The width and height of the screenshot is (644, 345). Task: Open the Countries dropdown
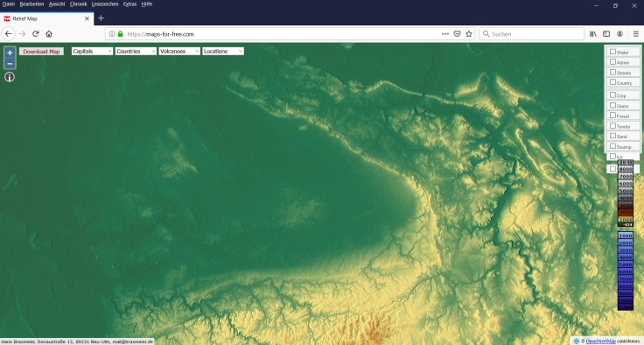[x=136, y=51]
